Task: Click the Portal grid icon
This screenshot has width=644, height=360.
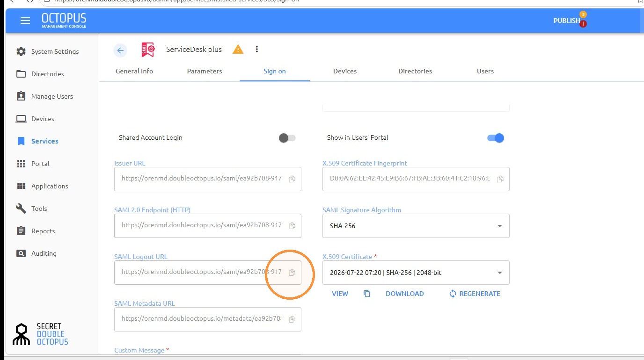Action: pyautogui.click(x=21, y=164)
